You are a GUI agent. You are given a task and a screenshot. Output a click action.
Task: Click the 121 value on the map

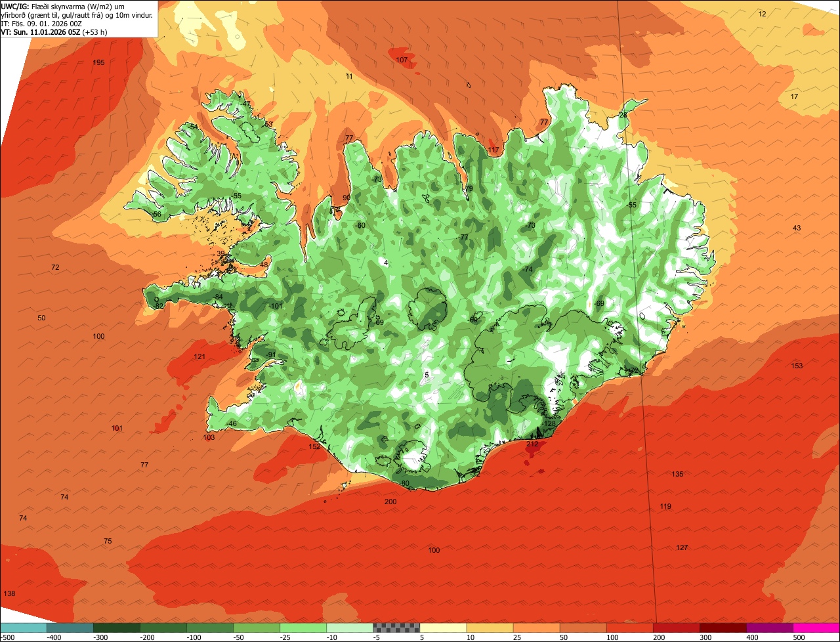(199, 356)
